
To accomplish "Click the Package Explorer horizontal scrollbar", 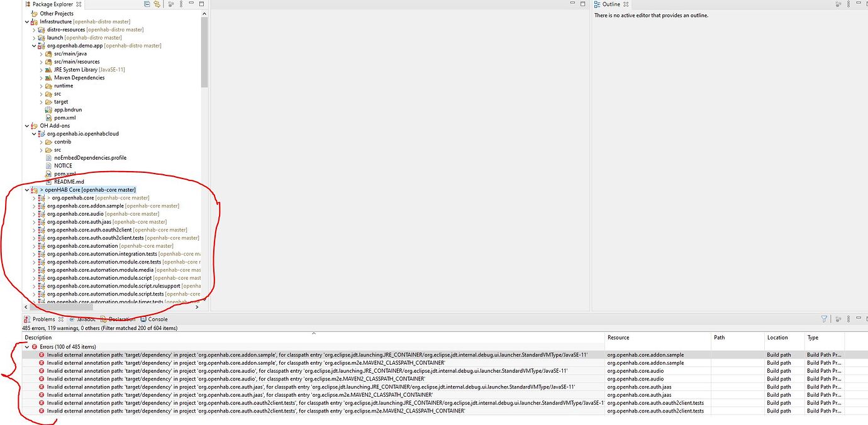I will (x=63, y=307).
